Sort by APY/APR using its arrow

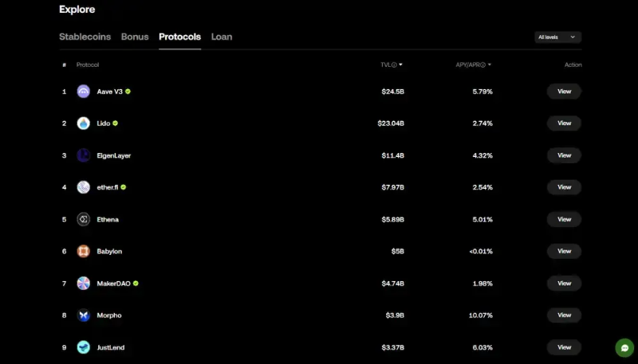pyautogui.click(x=490, y=65)
